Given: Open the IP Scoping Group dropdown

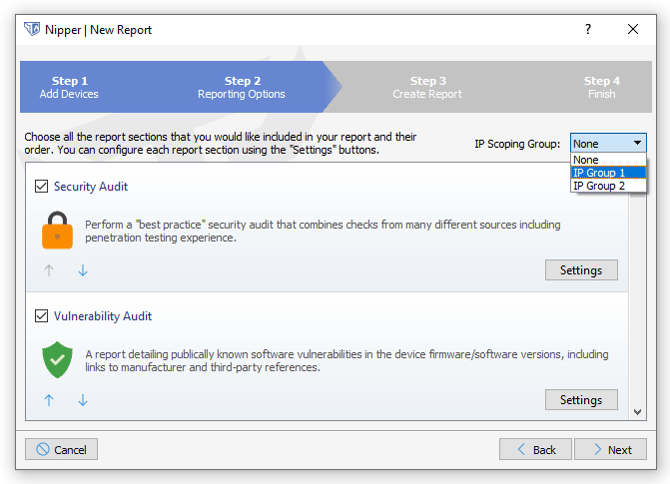Looking at the screenshot, I should [608, 143].
